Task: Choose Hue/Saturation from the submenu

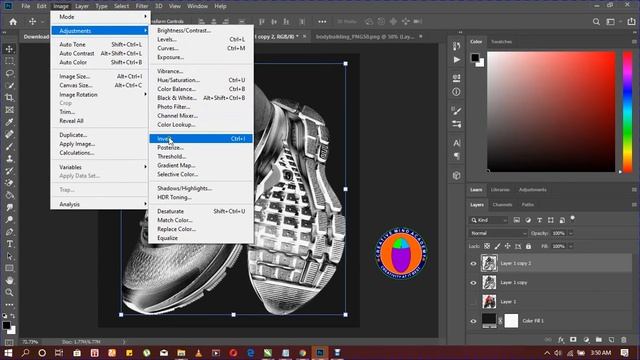Action: click(201, 80)
